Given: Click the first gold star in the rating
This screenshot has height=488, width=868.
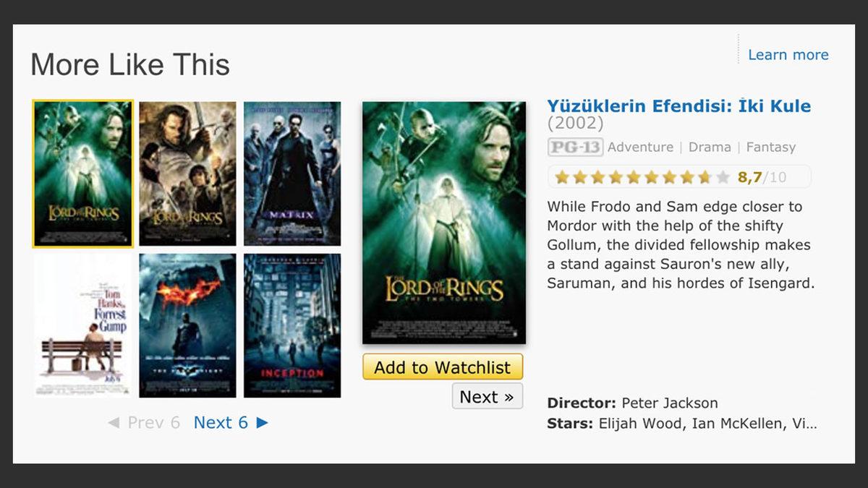Looking at the screenshot, I should (561, 176).
